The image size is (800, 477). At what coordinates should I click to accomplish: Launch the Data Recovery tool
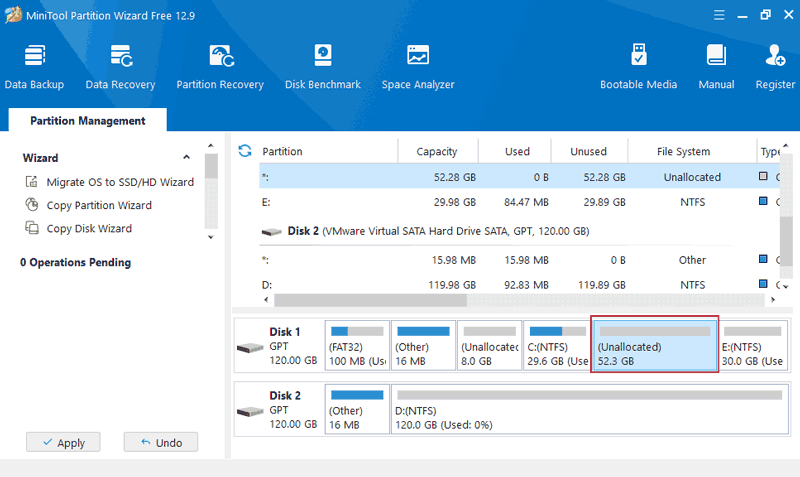click(120, 66)
